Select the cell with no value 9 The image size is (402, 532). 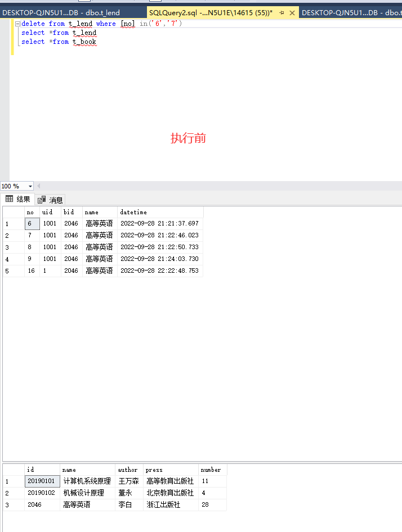(32, 259)
